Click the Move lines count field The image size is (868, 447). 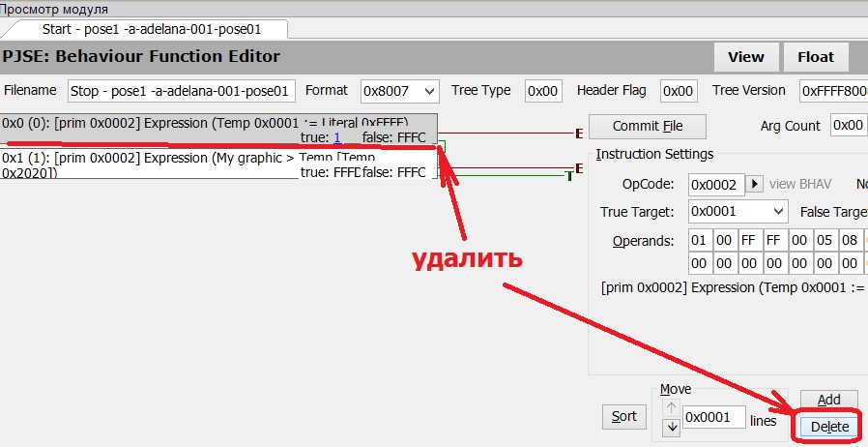(712, 418)
